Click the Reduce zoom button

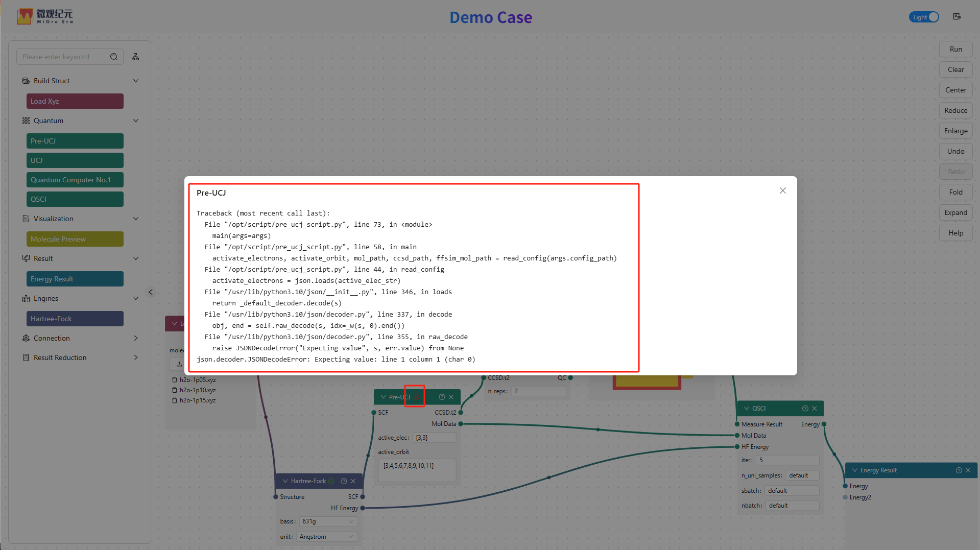tap(955, 110)
